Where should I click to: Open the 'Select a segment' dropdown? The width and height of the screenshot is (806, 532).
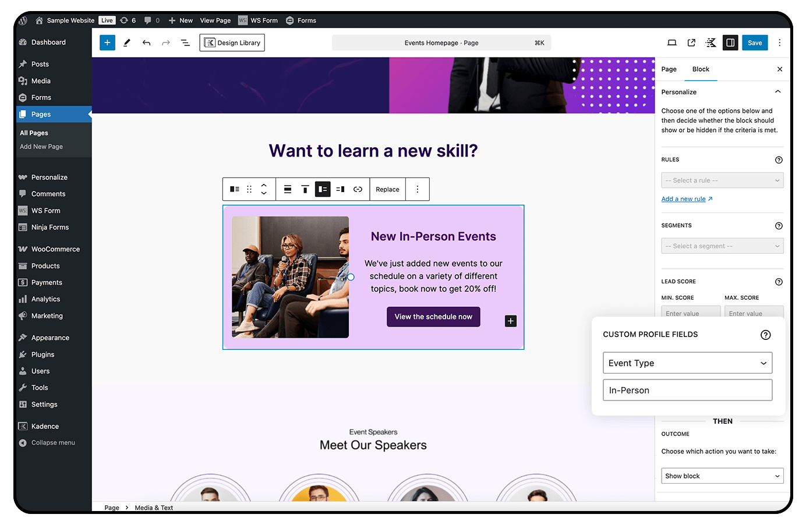pos(722,246)
